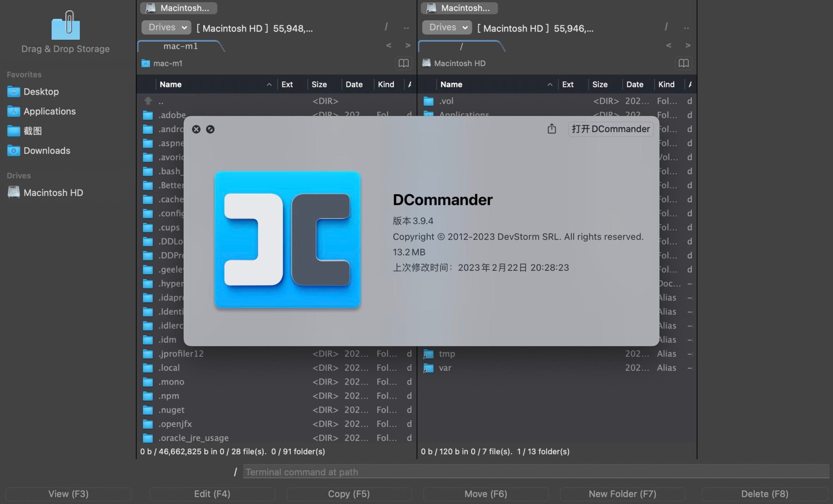Sort right pane by Kind column

tap(669, 85)
